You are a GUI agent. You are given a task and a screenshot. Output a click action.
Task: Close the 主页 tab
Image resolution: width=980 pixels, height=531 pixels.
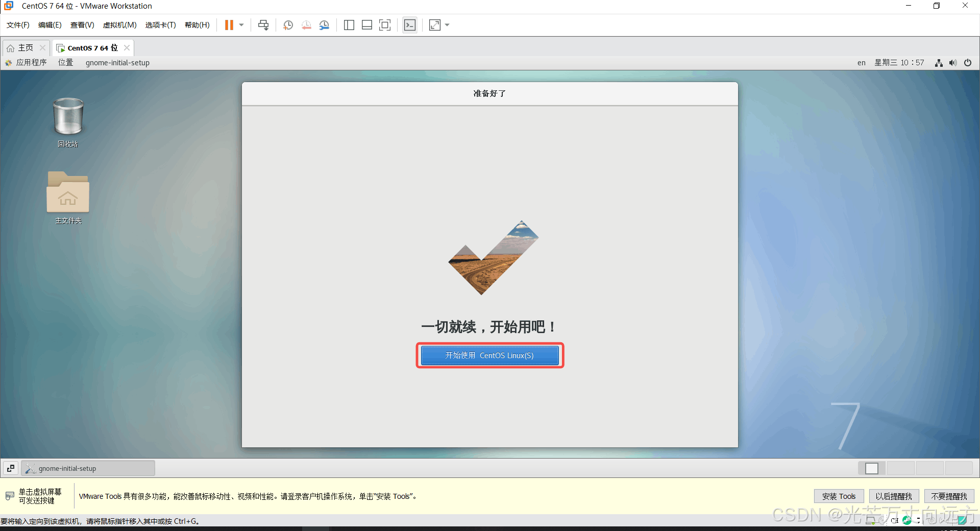click(43, 48)
